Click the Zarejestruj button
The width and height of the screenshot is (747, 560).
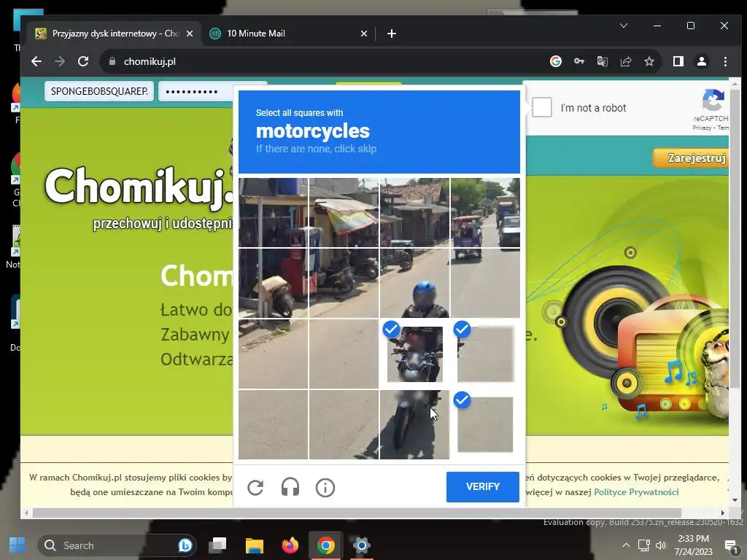692,157
